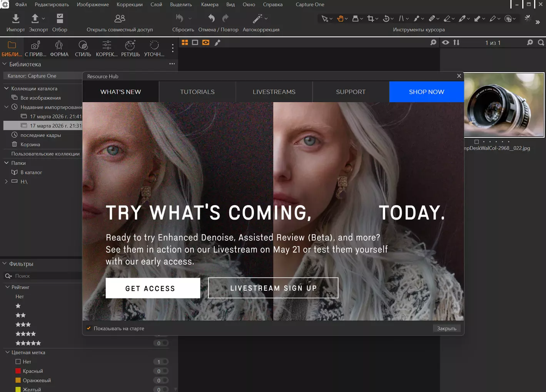Collapse the Папки section
546x392 pixels.
[x=7, y=163]
